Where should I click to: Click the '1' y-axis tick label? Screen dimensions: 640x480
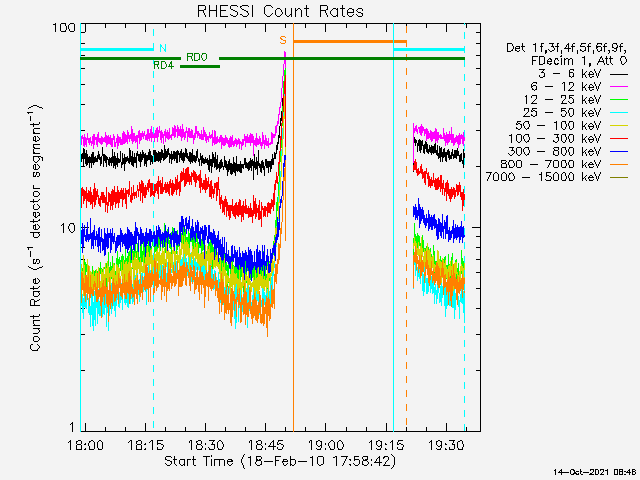[x=72, y=427]
